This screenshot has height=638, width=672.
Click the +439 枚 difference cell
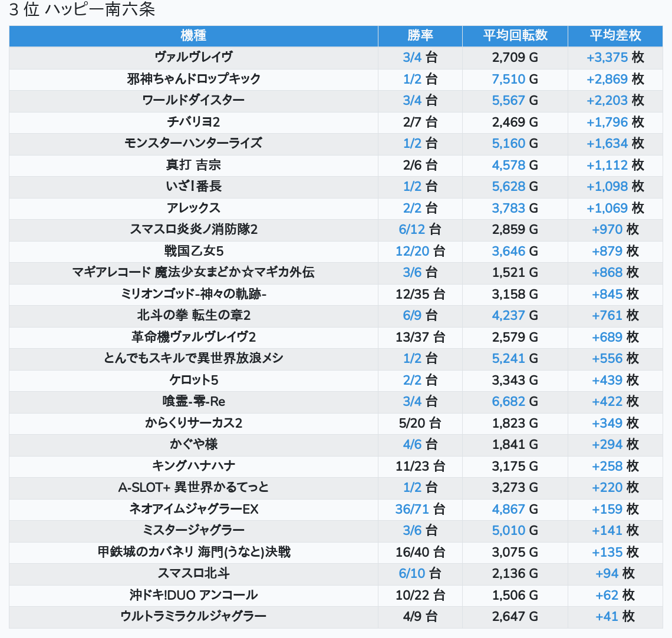[x=615, y=380]
